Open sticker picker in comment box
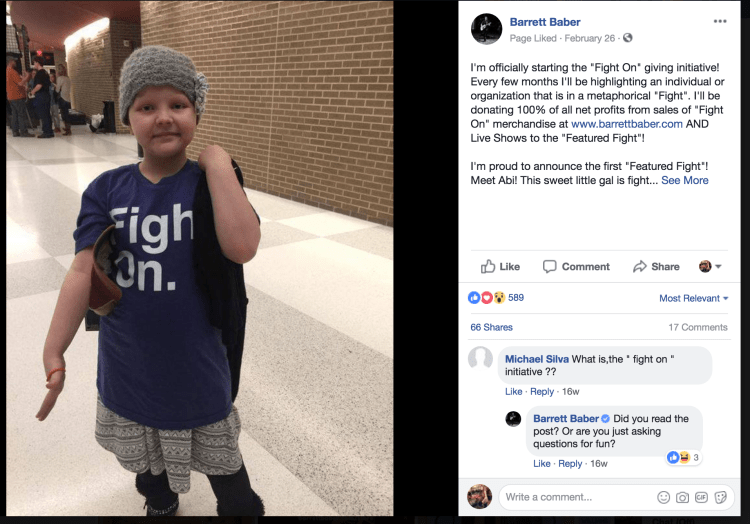 tap(720, 497)
